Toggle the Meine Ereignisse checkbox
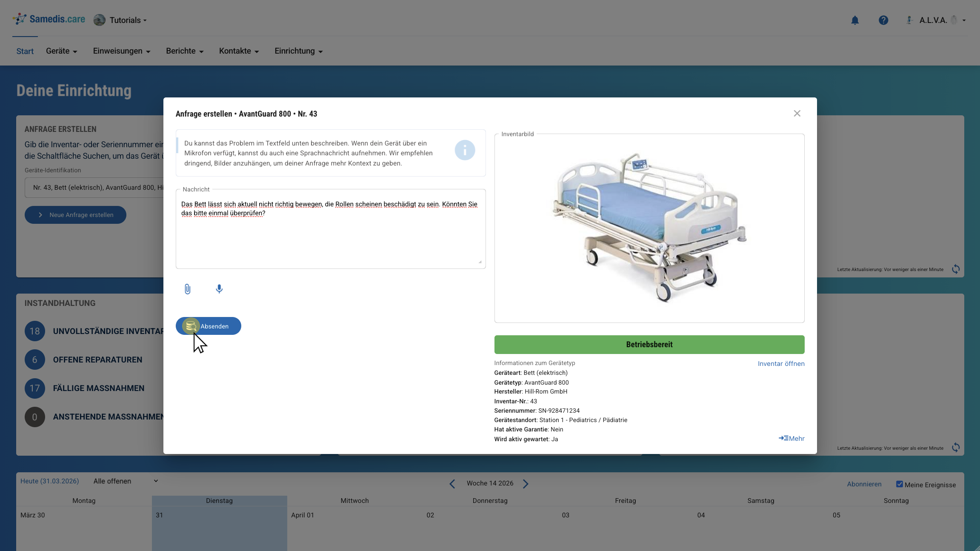This screenshot has height=551, width=980. click(x=899, y=484)
